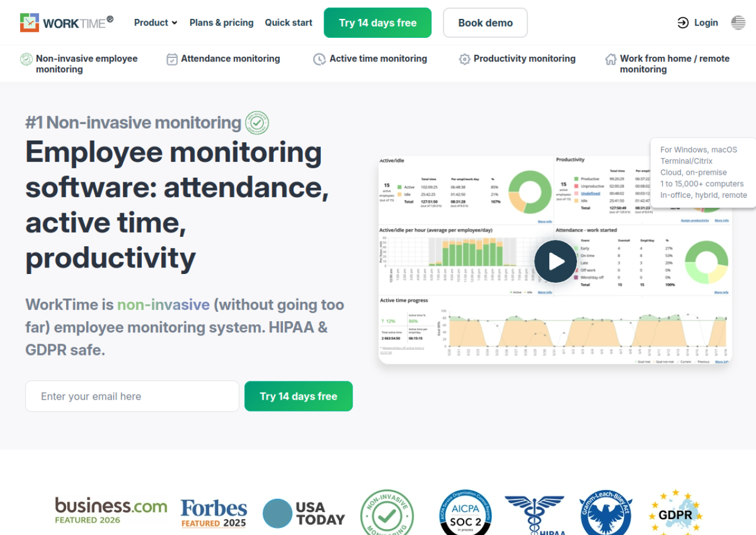Click the AICPA SOC 2 badge
This screenshot has height=535, width=756.
[467, 513]
